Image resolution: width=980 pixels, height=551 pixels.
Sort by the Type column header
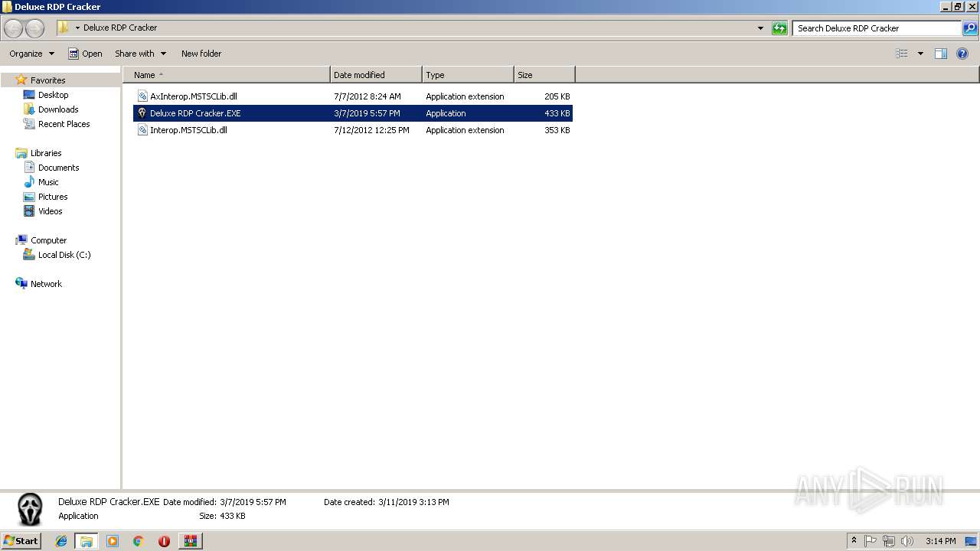[x=468, y=75]
